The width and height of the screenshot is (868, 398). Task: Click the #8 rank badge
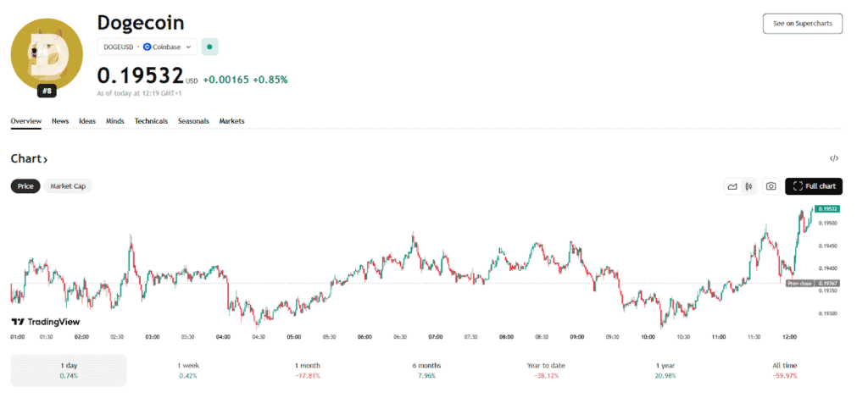pos(46,91)
